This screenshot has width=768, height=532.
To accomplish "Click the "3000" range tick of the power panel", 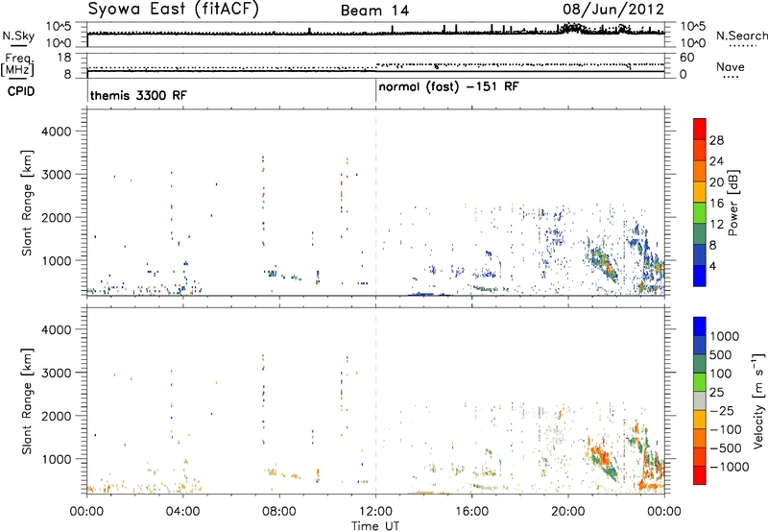I will (x=57, y=175).
